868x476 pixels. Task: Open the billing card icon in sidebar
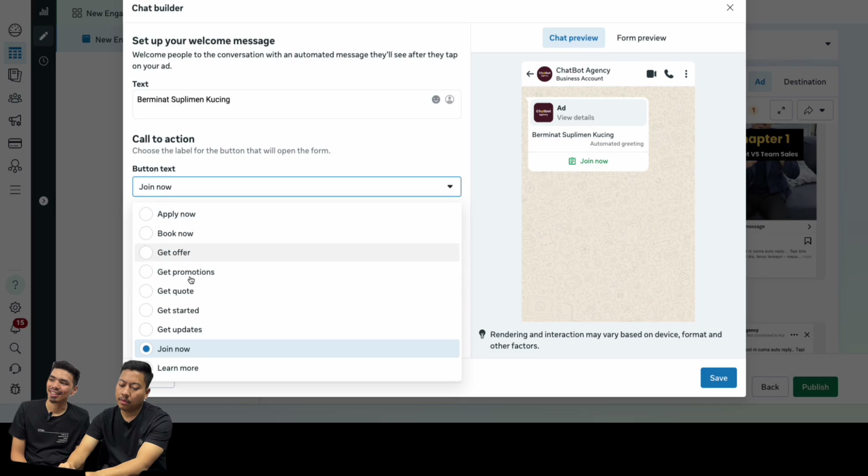[15, 143]
